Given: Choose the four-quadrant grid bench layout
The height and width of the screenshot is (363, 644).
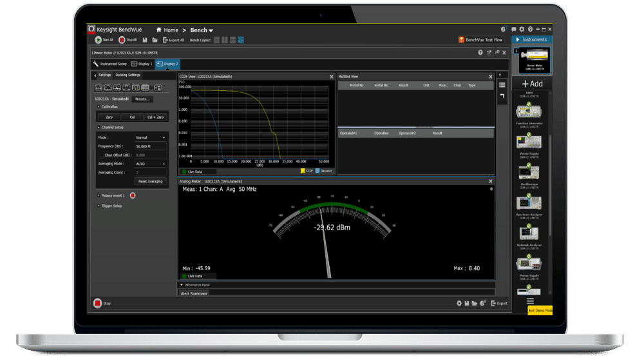Looking at the screenshot, I should 216,40.
